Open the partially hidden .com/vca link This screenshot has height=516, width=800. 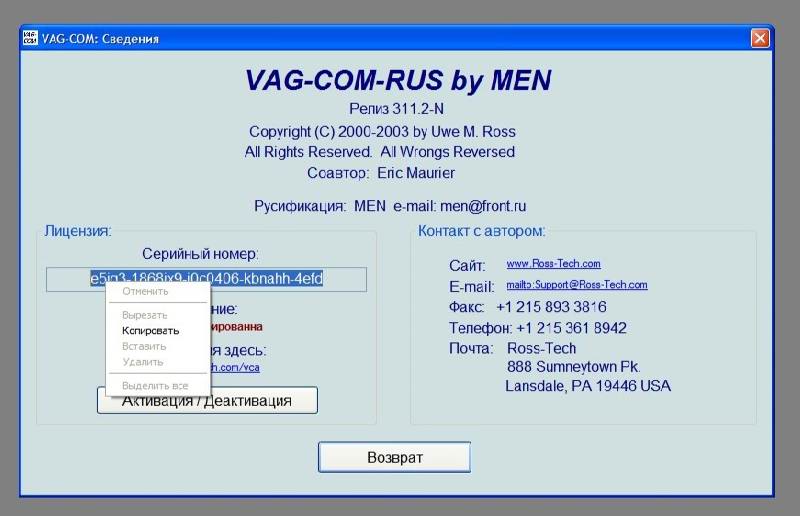coord(235,367)
